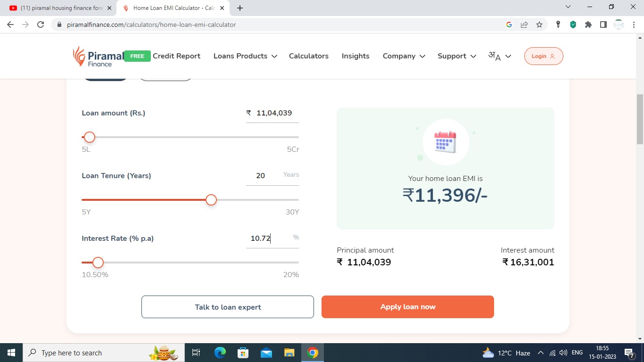
Task: Click the Loan Tenure slider handle
Action: [211, 200]
